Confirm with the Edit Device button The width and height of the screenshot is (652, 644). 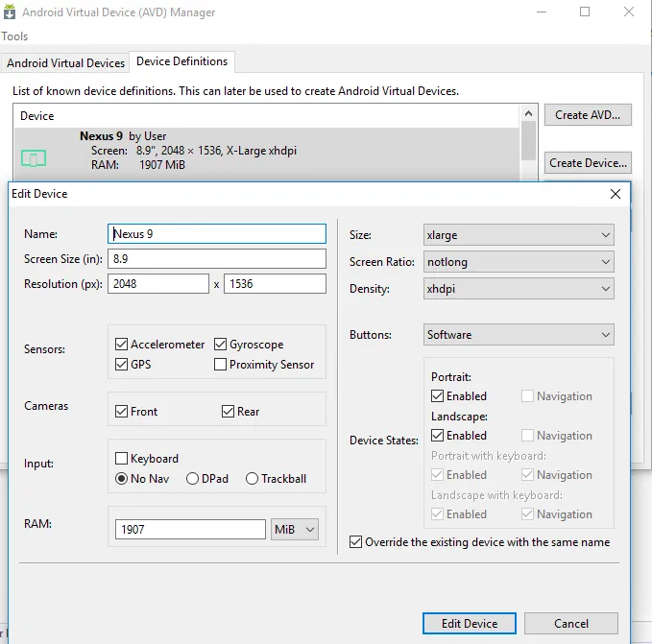[x=469, y=623]
